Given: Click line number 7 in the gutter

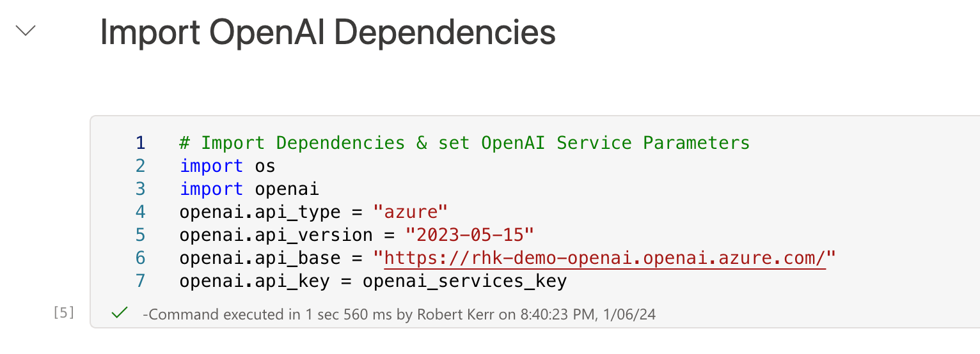Looking at the screenshot, I should (140, 281).
